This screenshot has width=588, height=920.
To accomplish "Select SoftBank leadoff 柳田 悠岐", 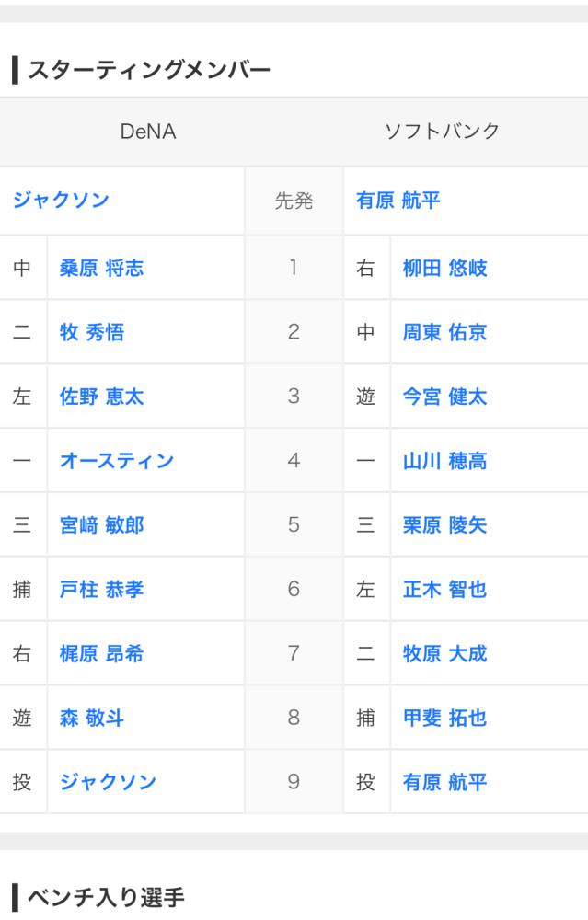I will [x=444, y=268].
